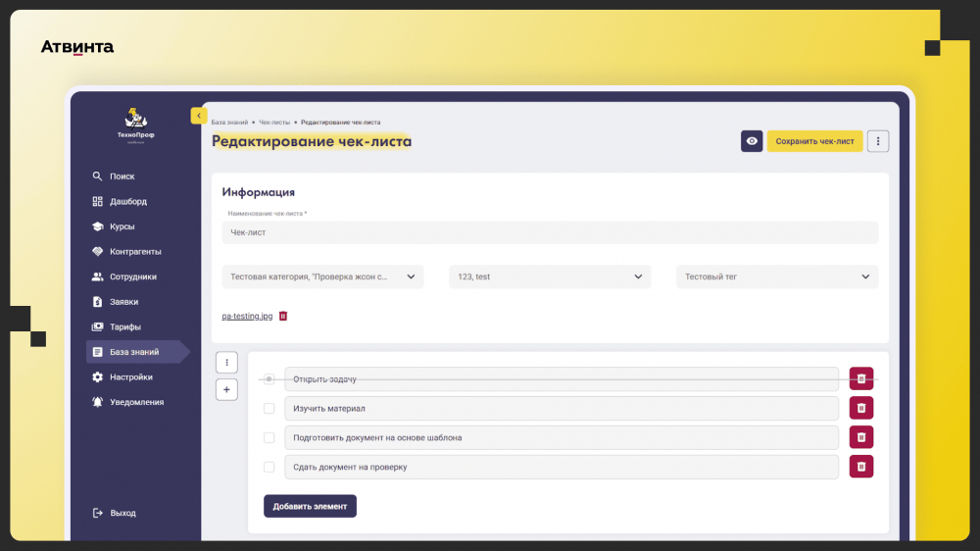Click the 'Добавить элемент' button
Viewport: 980px width, 551px height.
[310, 506]
